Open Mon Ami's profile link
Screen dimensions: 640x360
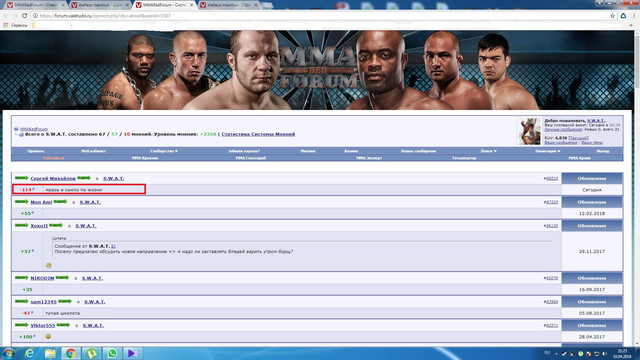tap(41, 202)
